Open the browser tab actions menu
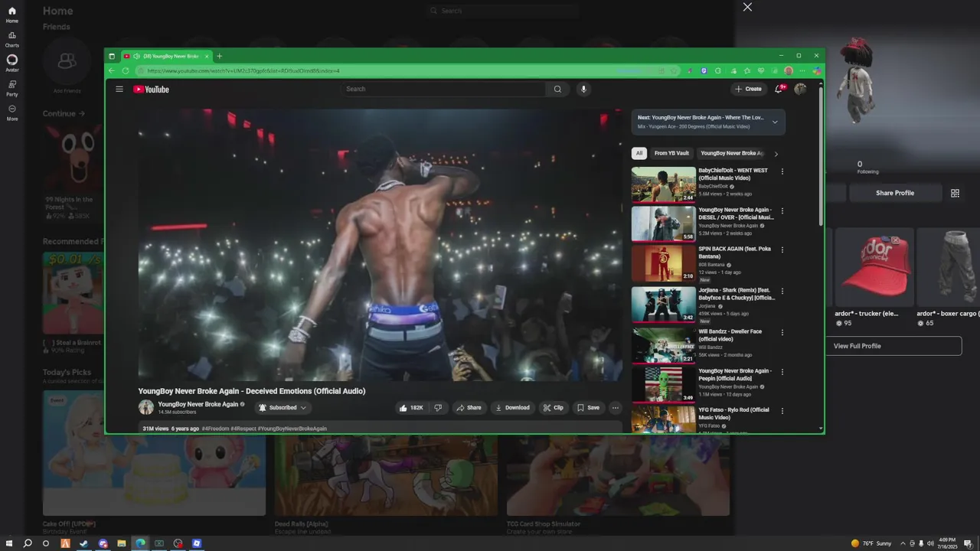The image size is (980, 551). pos(112,56)
